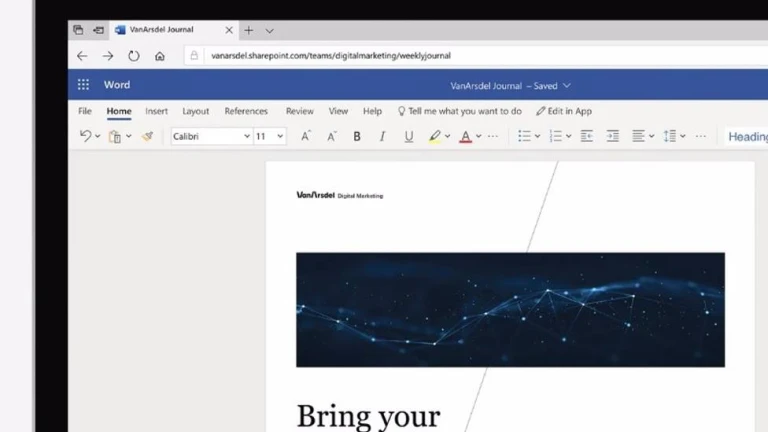Click Shrink Font size icon
The width and height of the screenshot is (768, 432).
coord(331,136)
